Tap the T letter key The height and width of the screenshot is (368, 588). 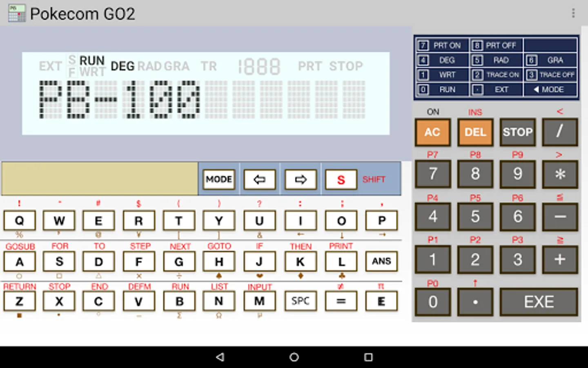click(179, 221)
